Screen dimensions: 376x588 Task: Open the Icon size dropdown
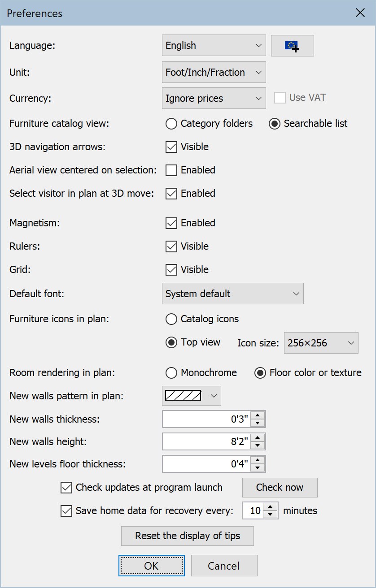(x=321, y=343)
